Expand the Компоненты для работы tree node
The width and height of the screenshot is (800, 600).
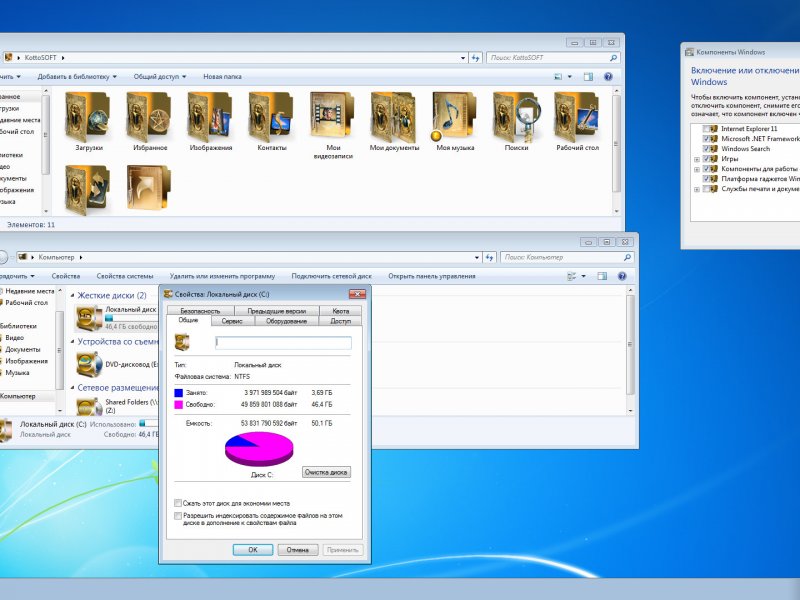pos(697,169)
